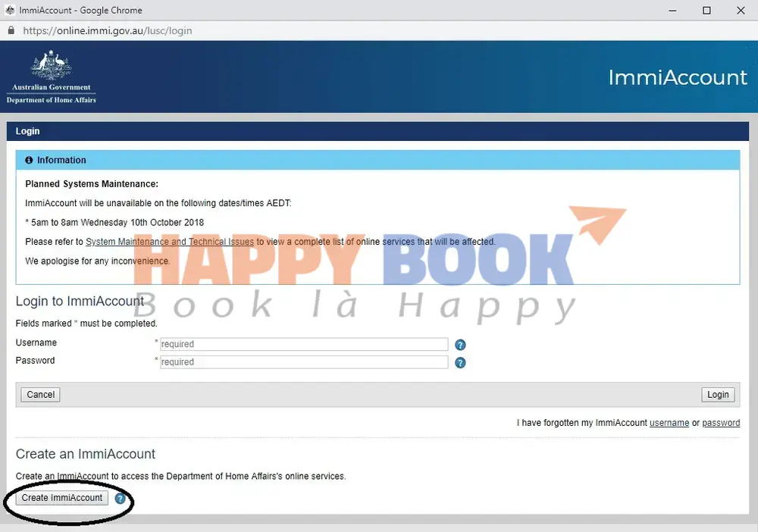Click the help icon beside the Username field
Image resolution: width=758 pixels, height=532 pixels.
tap(460, 345)
